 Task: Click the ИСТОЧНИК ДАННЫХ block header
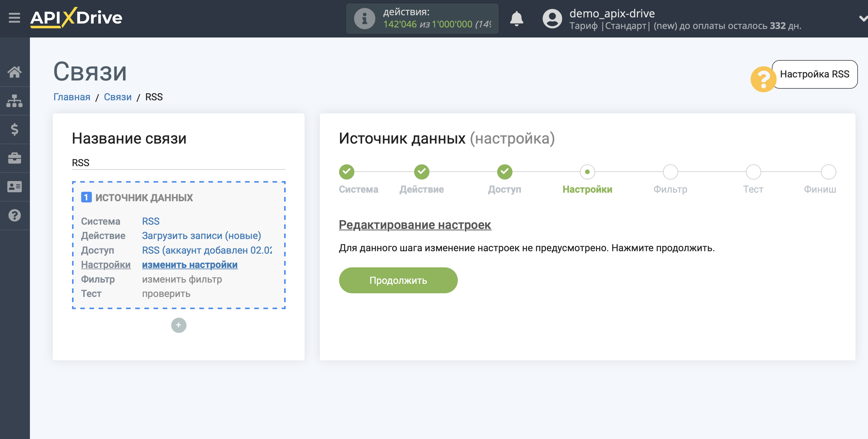click(144, 198)
